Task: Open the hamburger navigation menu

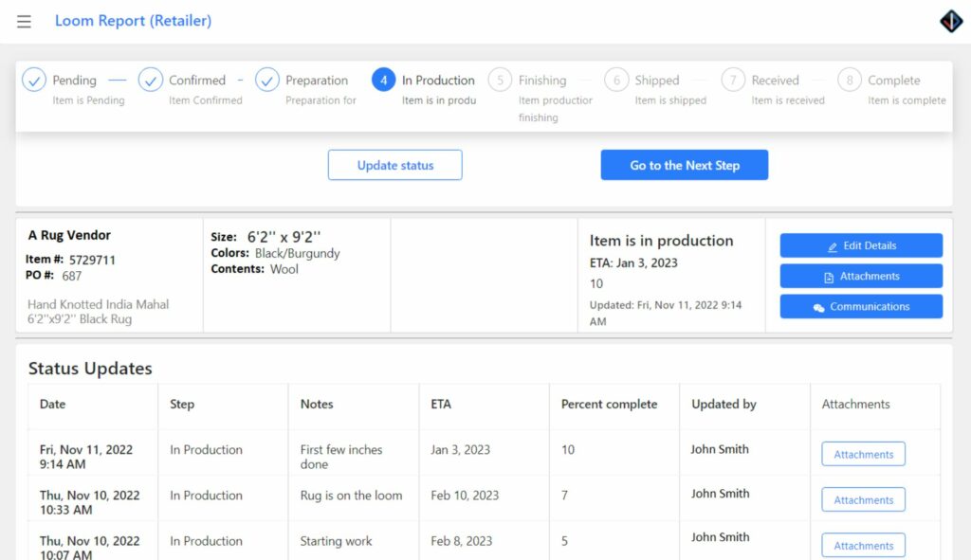Action: pos(24,22)
